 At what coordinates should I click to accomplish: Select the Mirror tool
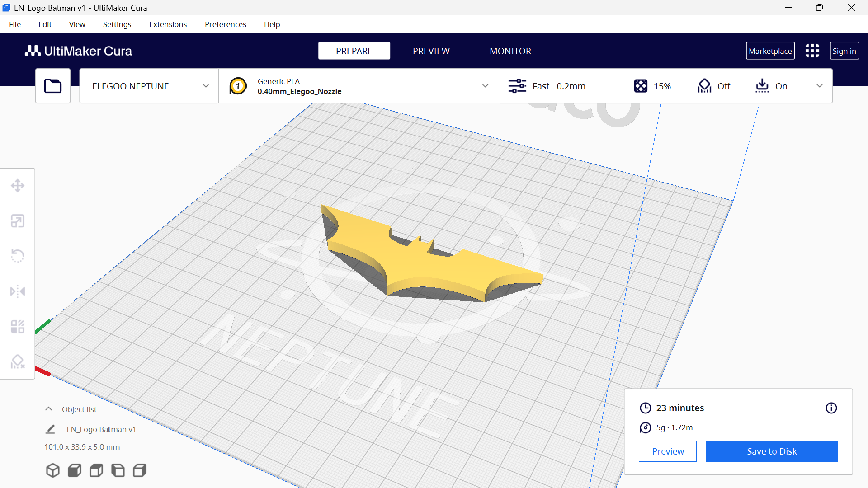pos(18,291)
